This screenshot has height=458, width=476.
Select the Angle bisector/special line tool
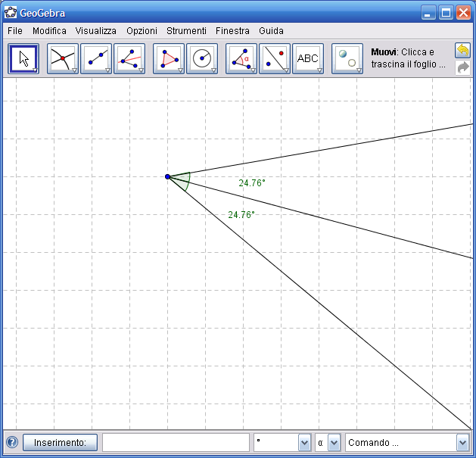coord(129,58)
